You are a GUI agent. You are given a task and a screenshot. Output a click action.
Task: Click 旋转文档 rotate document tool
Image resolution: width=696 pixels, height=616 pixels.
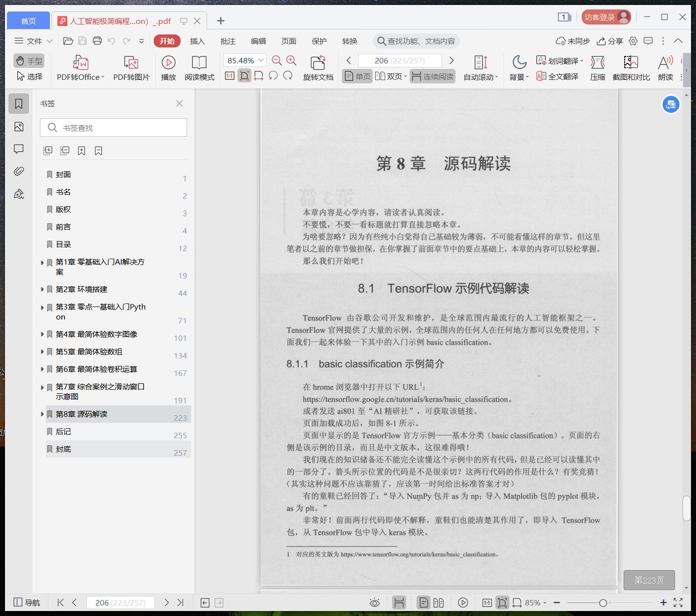(318, 68)
